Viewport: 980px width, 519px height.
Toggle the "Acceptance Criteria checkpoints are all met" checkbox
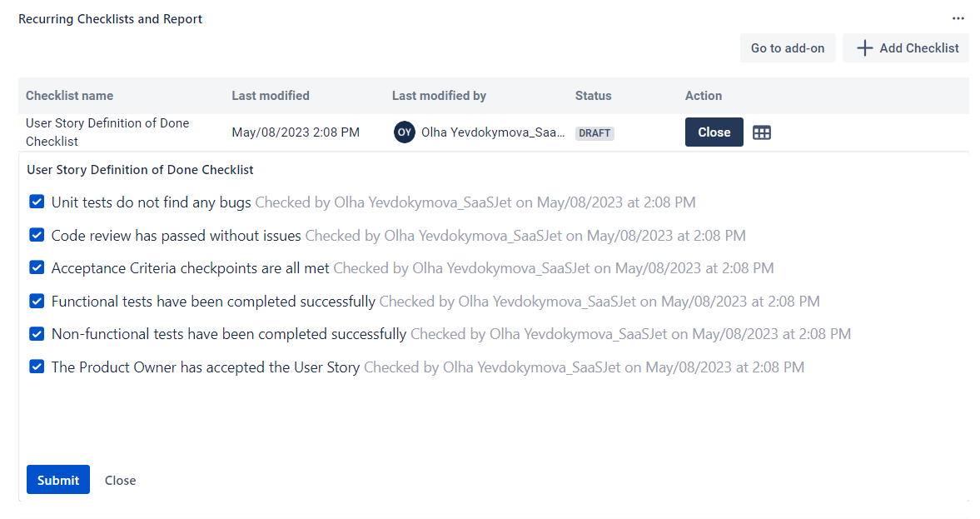36,267
